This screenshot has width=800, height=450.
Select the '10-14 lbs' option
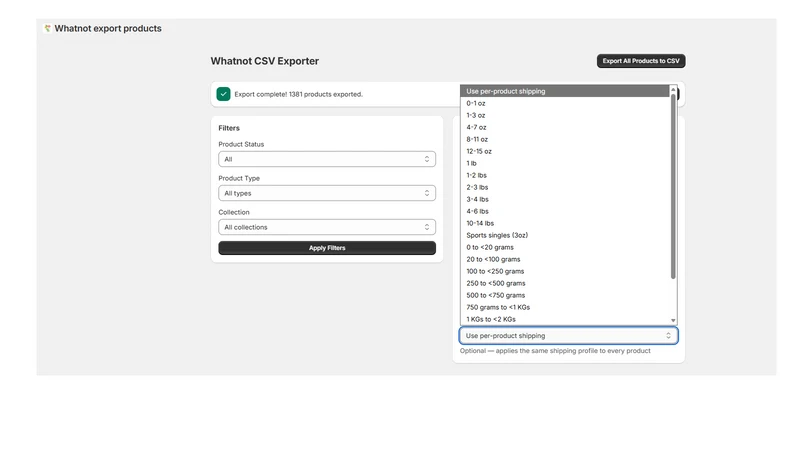tap(565, 223)
